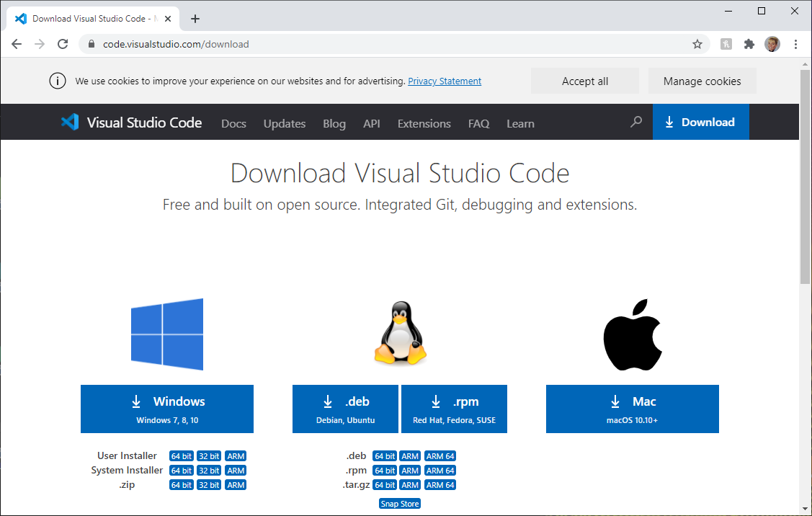
Task: Open the Chrome extensions puzzle icon
Action: pyautogui.click(x=749, y=44)
